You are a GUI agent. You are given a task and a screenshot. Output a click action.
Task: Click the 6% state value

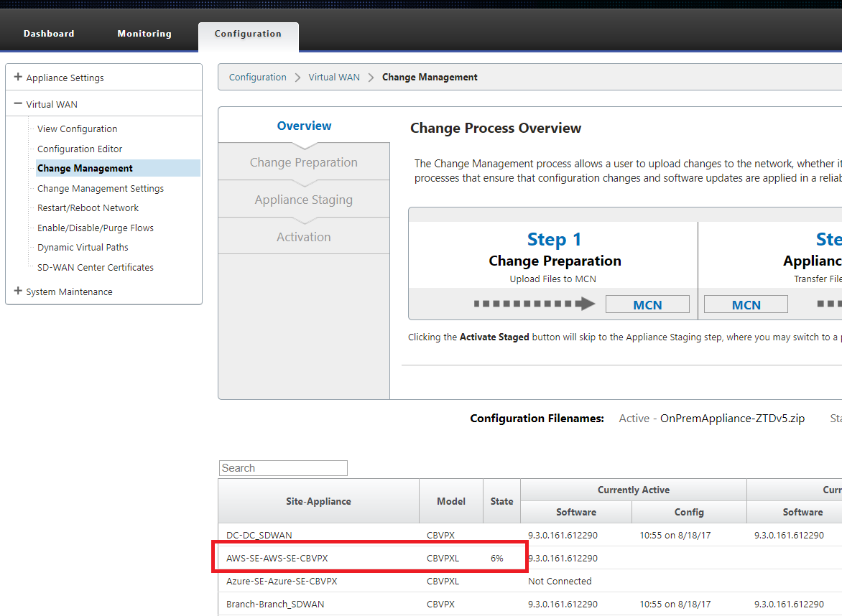click(496, 558)
